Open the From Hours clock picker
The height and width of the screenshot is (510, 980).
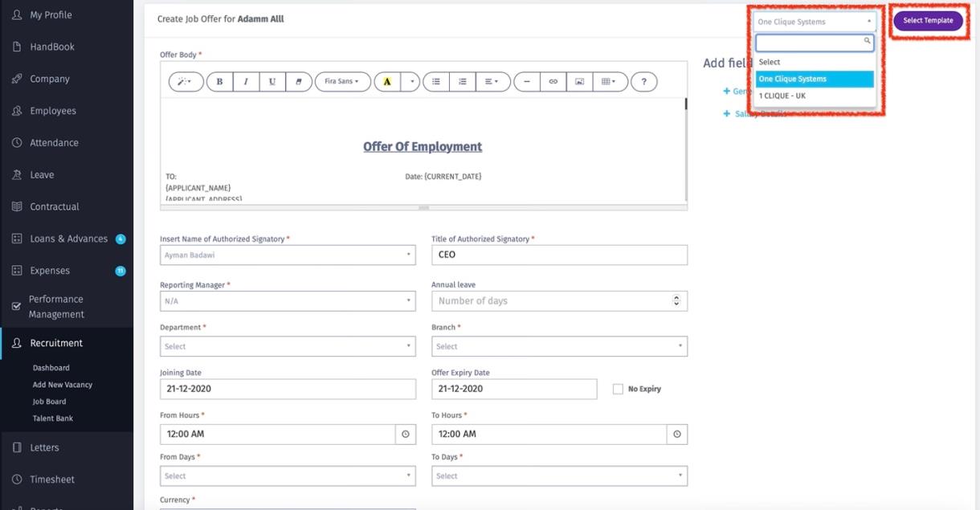coord(405,435)
